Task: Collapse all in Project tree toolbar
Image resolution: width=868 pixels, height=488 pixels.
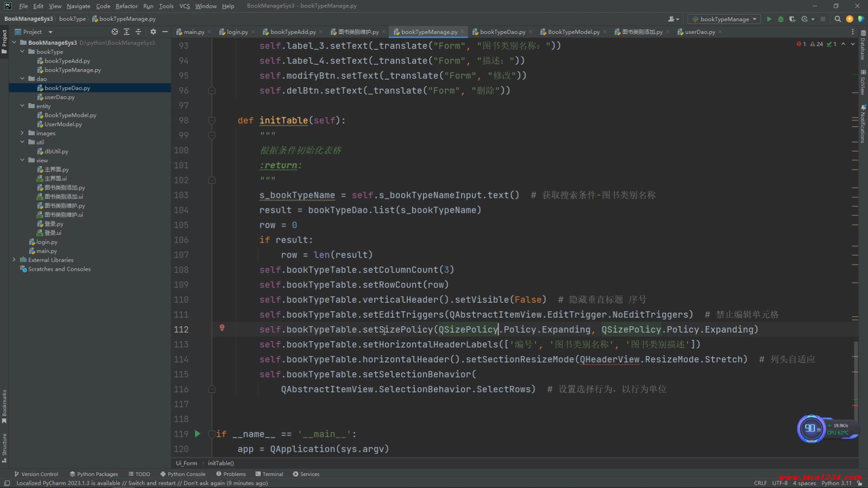Action: point(138,32)
